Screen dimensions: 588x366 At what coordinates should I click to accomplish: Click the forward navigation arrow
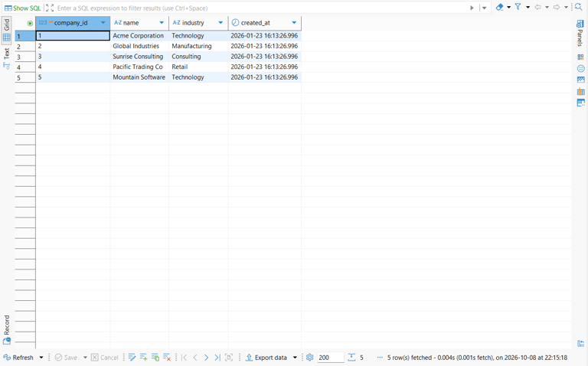pyautogui.click(x=557, y=7)
